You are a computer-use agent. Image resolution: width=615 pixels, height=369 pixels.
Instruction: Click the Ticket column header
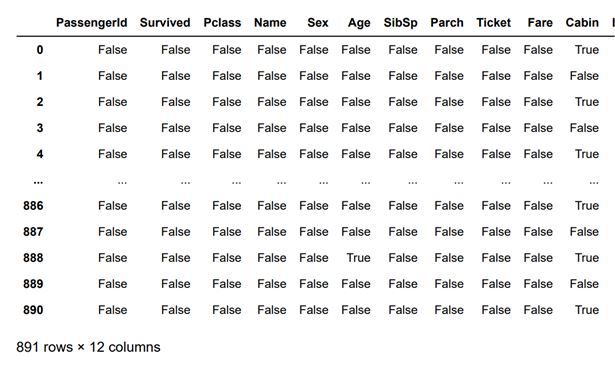pyautogui.click(x=493, y=23)
